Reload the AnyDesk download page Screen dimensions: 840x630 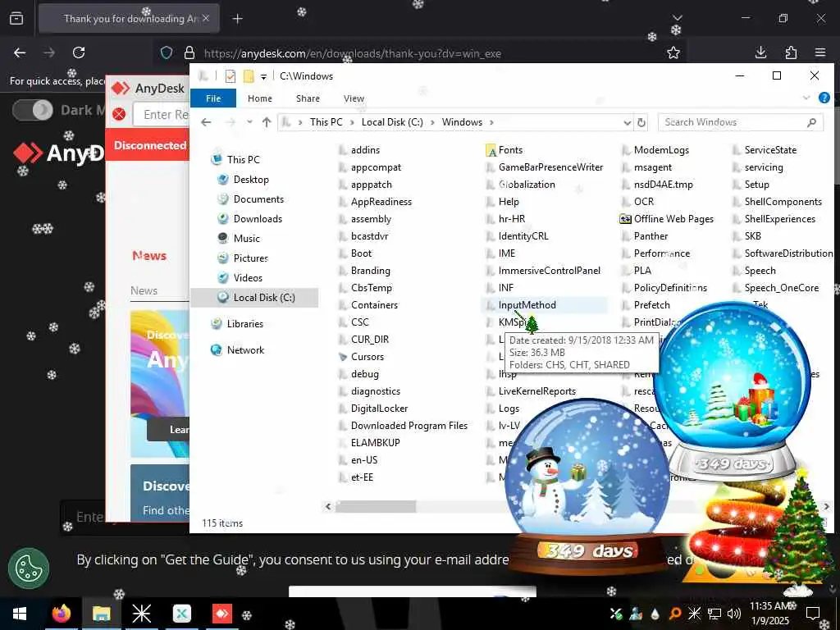coord(79,52)
